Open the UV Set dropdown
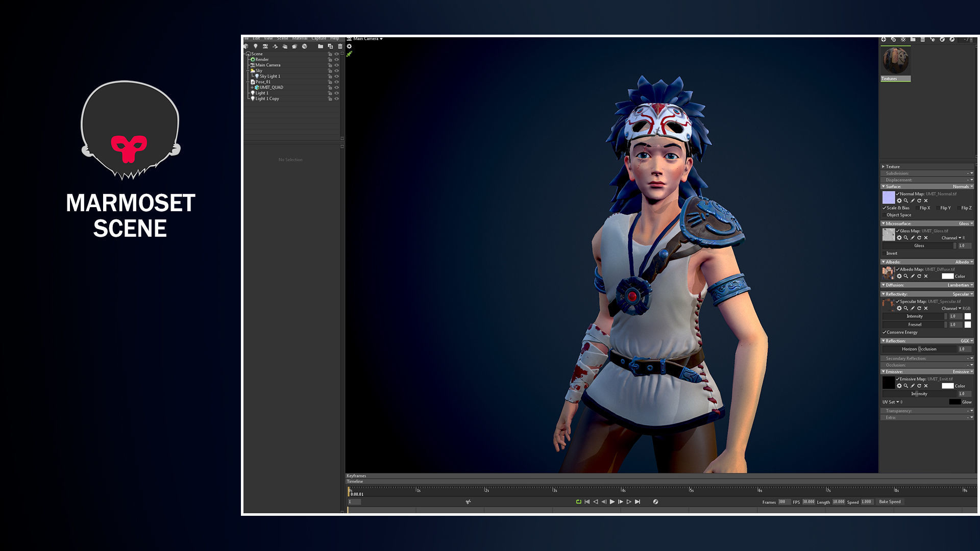This screenshot has width=980, height=551. click(892, 403)
